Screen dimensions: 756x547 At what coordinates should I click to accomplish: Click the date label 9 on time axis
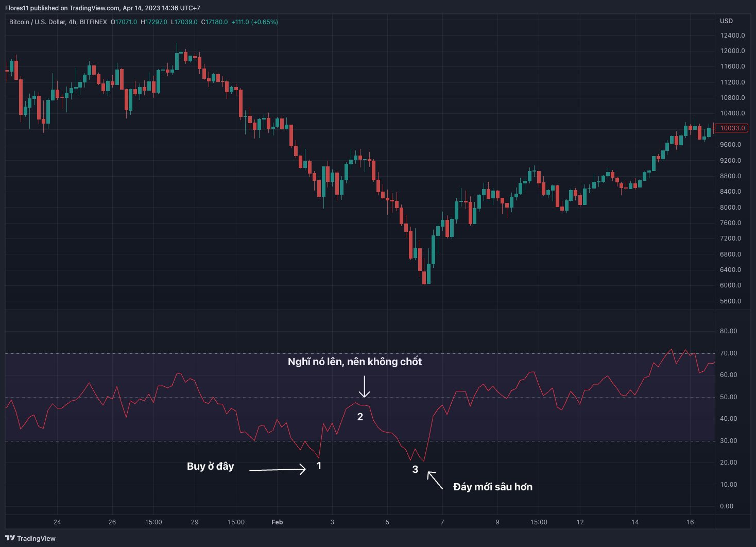497,522
